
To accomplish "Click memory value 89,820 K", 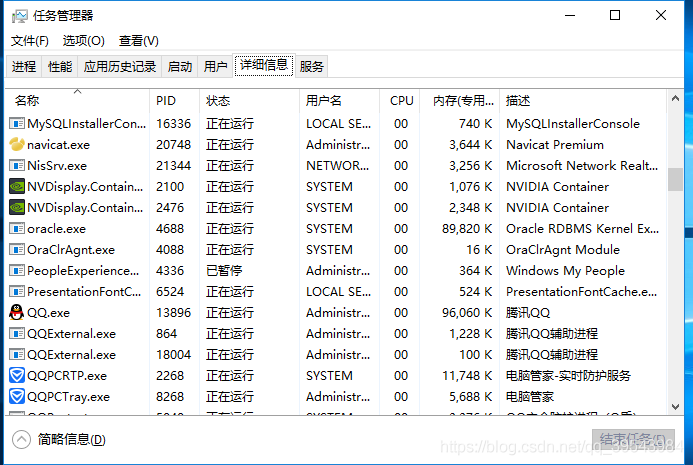I will click(x=467, y=229).
